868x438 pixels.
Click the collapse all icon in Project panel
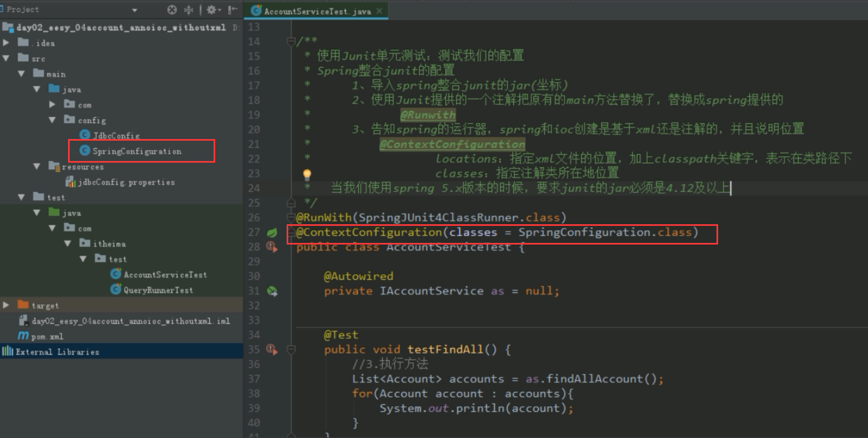click(x=188, y=9)
